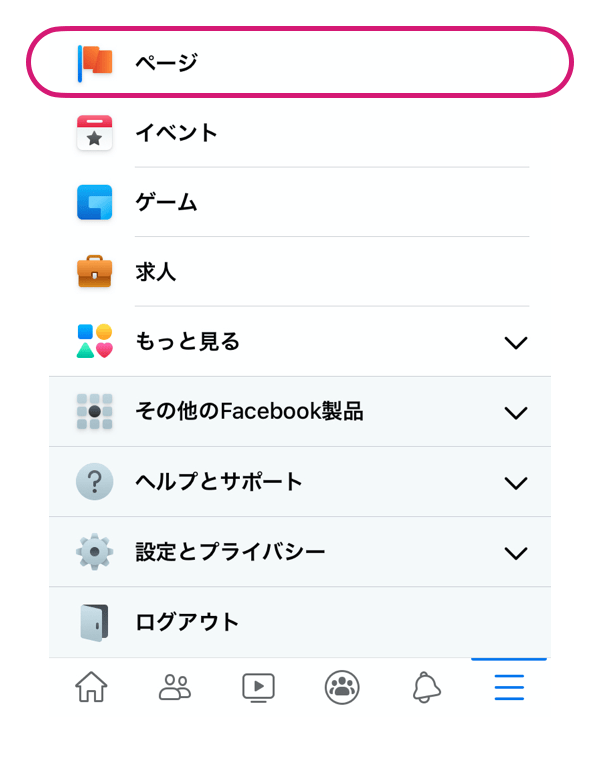
Task: Click the イベント calendar star icon
Action: [x=95, y=133]
